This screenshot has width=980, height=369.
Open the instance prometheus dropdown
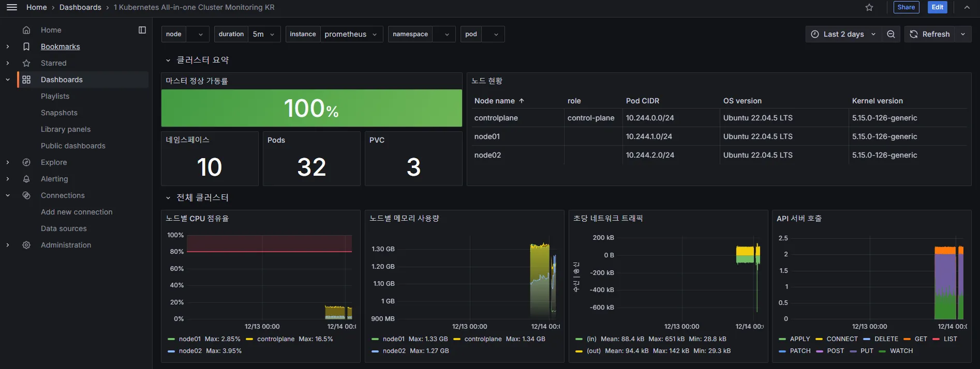coord(352,34)
